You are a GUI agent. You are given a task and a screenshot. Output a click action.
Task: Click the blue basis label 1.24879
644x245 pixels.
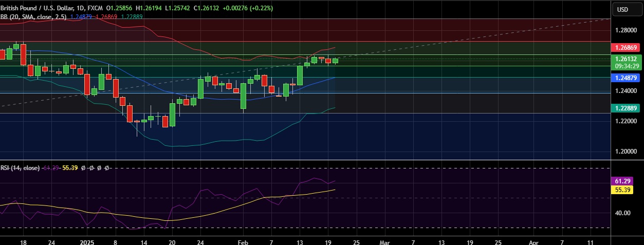pos(625,78)
